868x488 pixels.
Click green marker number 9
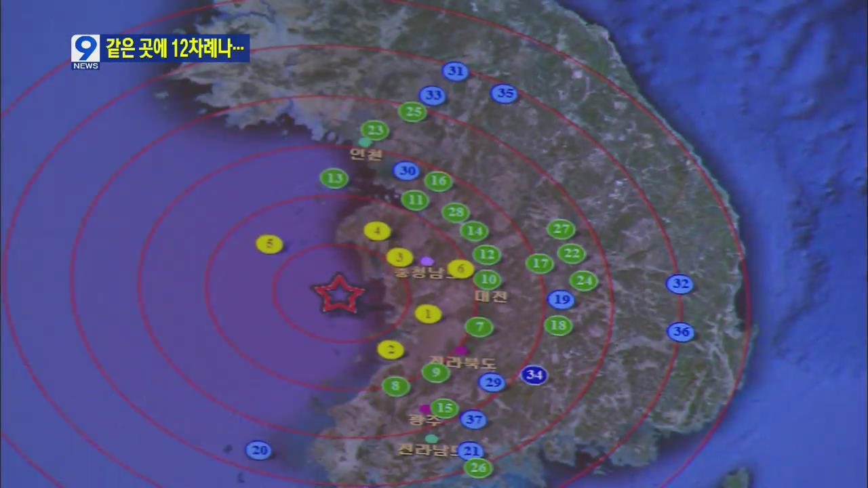coord(436,372)
